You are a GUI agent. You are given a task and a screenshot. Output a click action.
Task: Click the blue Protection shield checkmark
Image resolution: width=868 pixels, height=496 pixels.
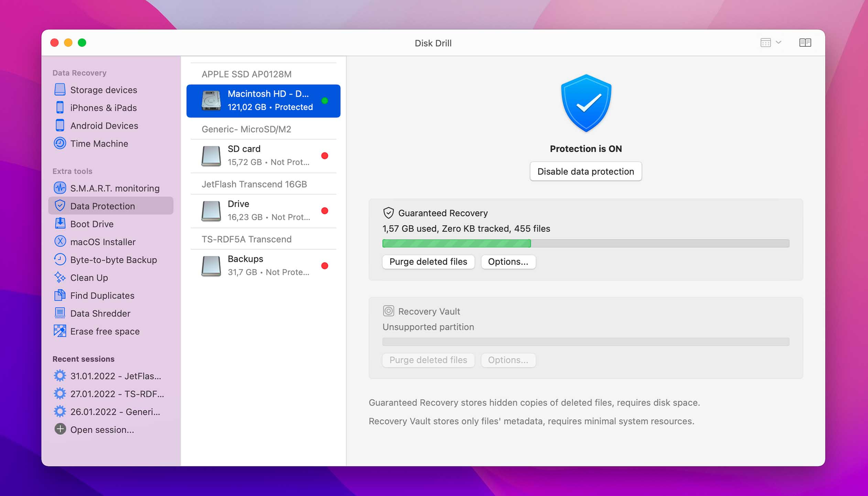586,103
